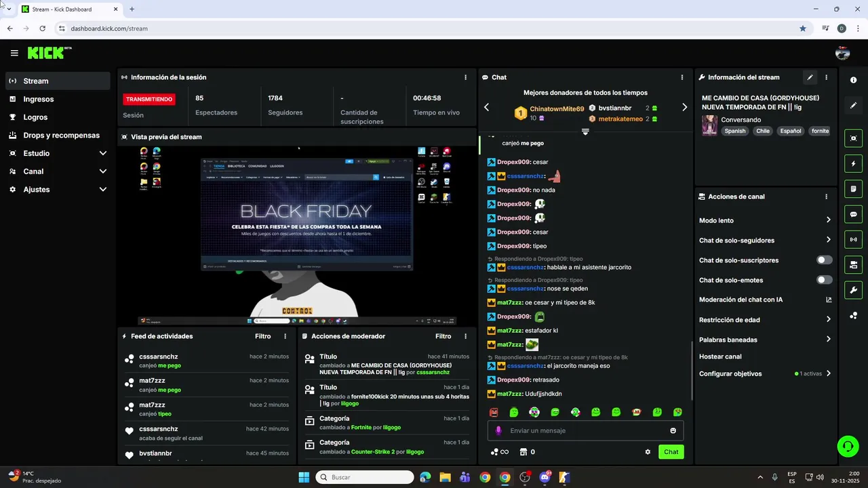868x488 pixels.
Task: Open Acciones de moderador three-dot menu
Action: coord(465,336)
